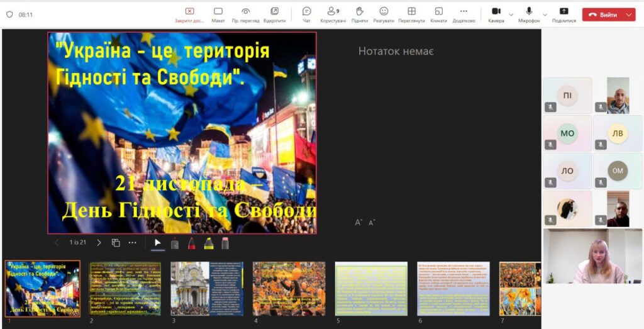Screen dimensions: 644x329
Task: Open the slide grid view icon
Action: coord(116,243)
